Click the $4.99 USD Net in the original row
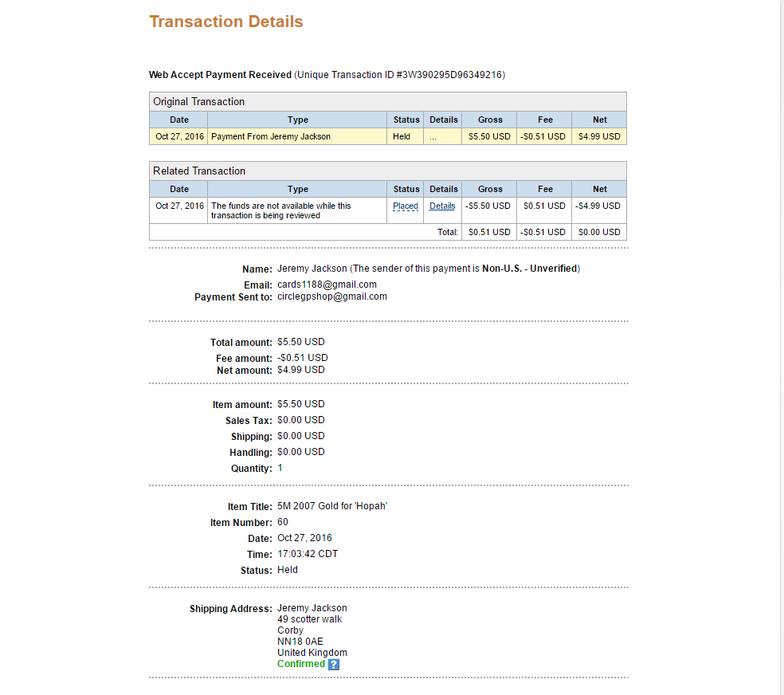This screenshot has width=784, height=695. coord(599,136)
